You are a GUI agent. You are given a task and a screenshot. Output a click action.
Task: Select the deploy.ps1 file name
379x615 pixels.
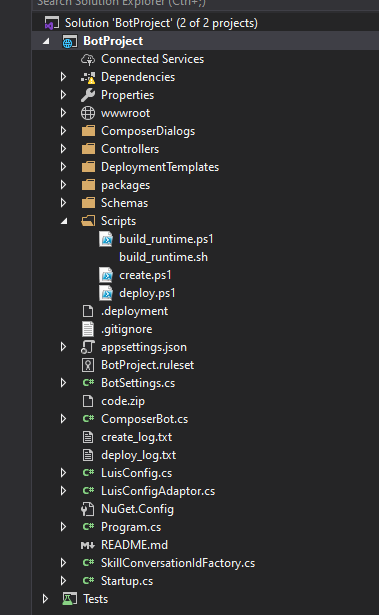point(147,293)
